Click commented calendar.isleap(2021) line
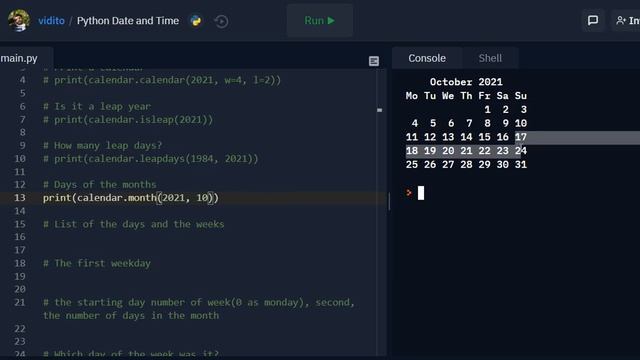The image size is (640, 360). (x=128, y=120)
